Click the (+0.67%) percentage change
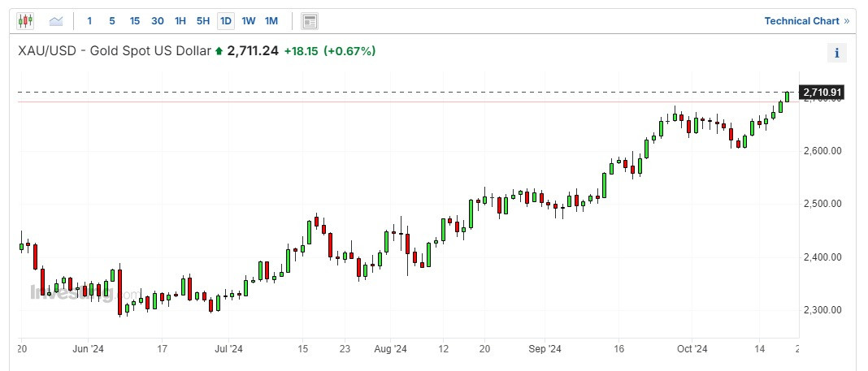Image resolution: width=868 pixels, height=371 pixels. [349, 51]
